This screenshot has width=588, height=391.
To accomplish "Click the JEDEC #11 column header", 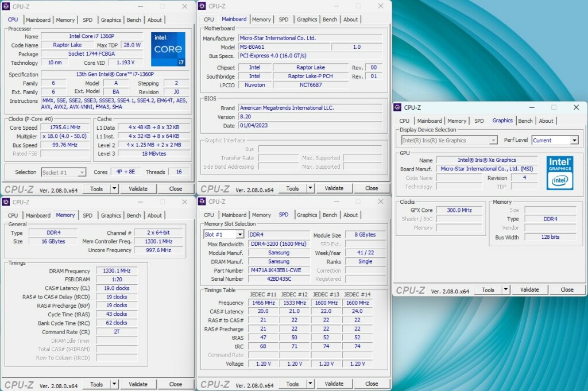I will [x=263, y=295].
